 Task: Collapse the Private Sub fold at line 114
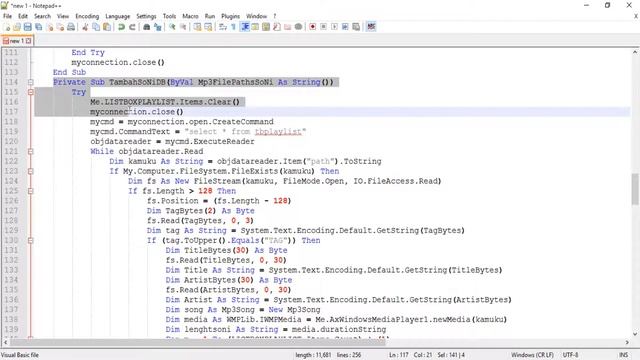point(31,82)
